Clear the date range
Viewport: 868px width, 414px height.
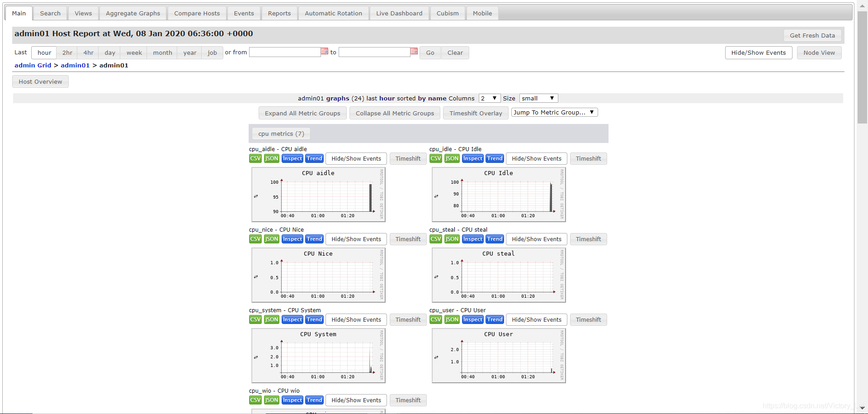point(455,52)
